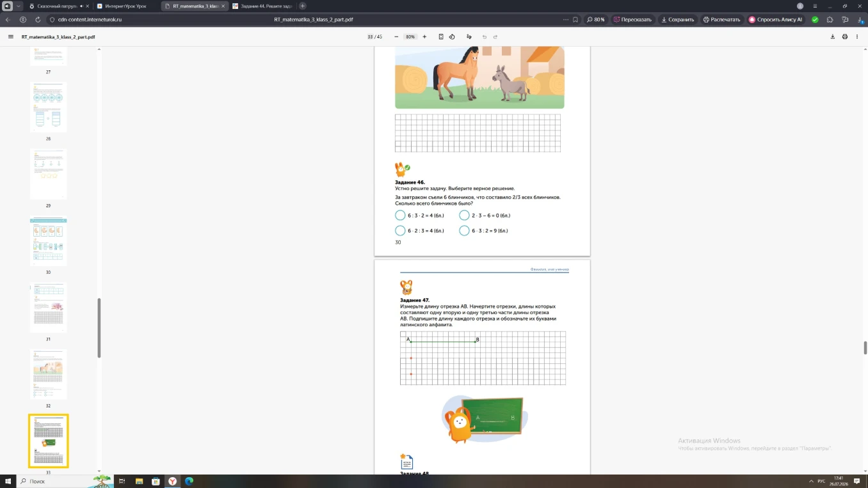The width and height of the screenshot is (868, 488).
Task: Open the address bar three-dots menu
Action: (565, 20)
